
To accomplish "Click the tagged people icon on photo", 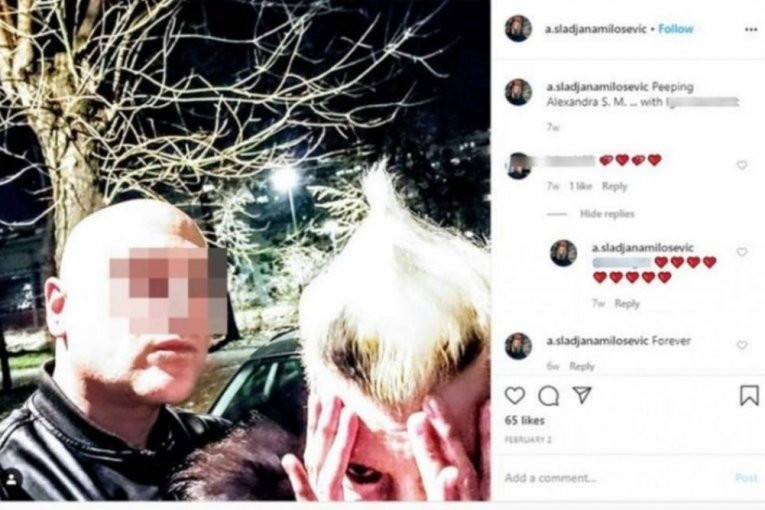I will click(12, 479).
